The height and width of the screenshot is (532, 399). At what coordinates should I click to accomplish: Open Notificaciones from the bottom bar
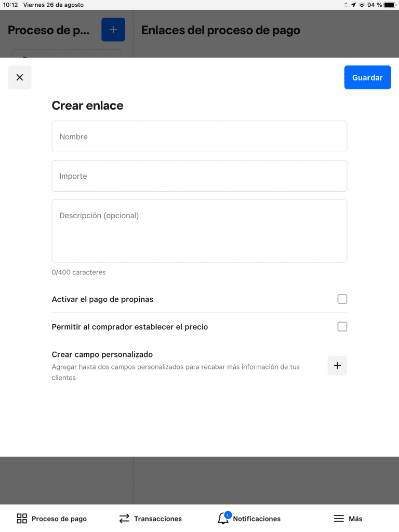(249, 518)
